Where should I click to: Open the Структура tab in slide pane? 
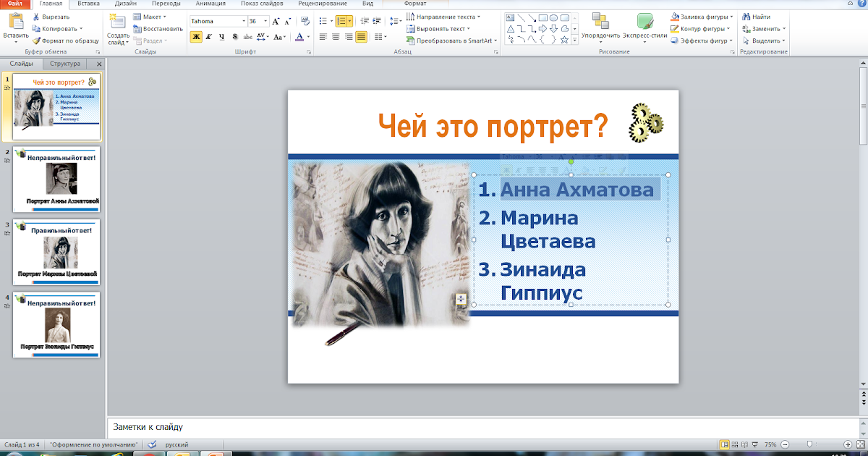pyautogui.click(x=65, y=64)
